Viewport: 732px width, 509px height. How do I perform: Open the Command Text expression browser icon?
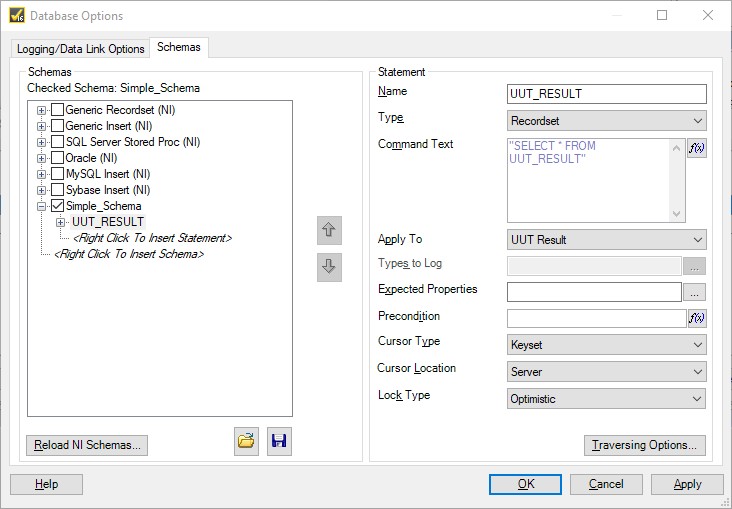697,148
